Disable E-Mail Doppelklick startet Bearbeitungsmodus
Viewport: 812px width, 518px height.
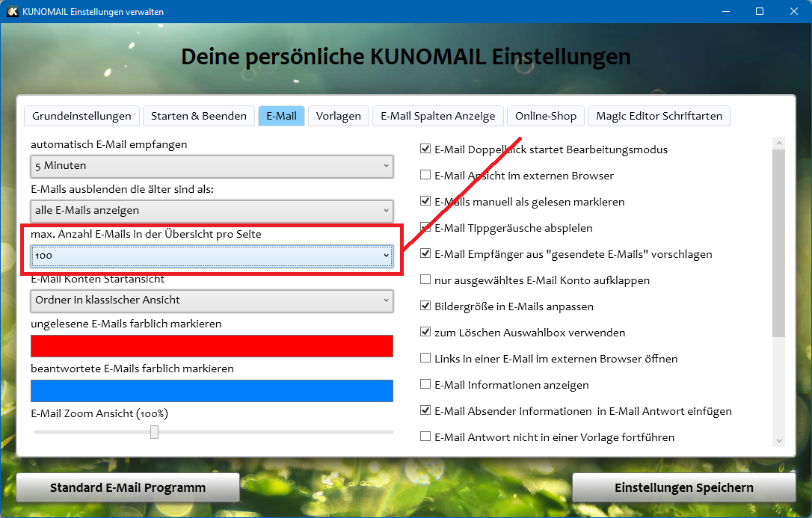[x=425, y=149]
